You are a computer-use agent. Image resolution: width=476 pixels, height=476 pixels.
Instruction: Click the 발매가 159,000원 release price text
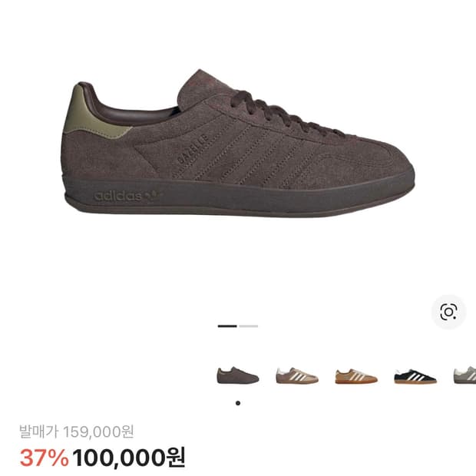[x=77, y=431]
